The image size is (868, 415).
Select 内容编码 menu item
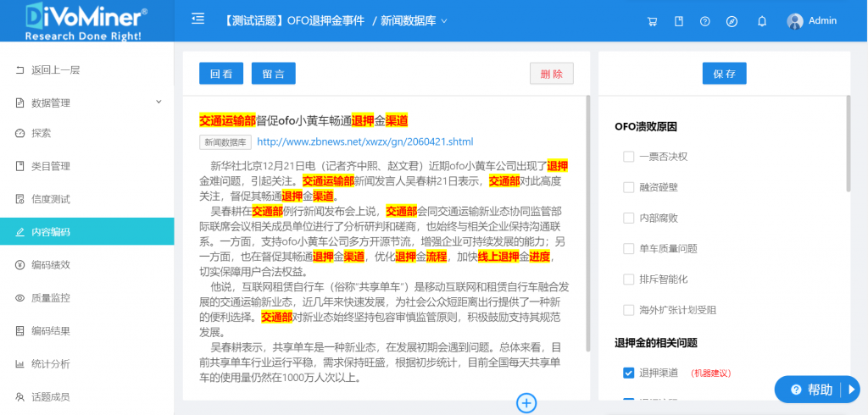(x=87, y=232)
